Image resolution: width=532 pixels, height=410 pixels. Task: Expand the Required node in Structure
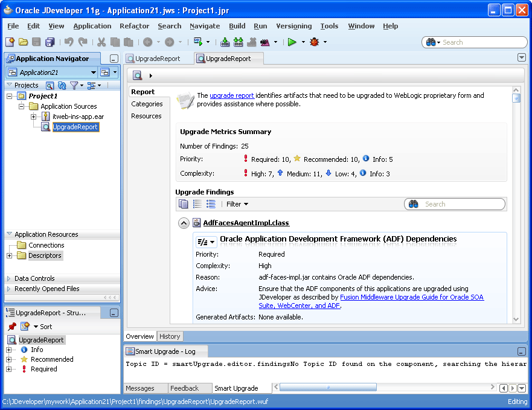9,369
